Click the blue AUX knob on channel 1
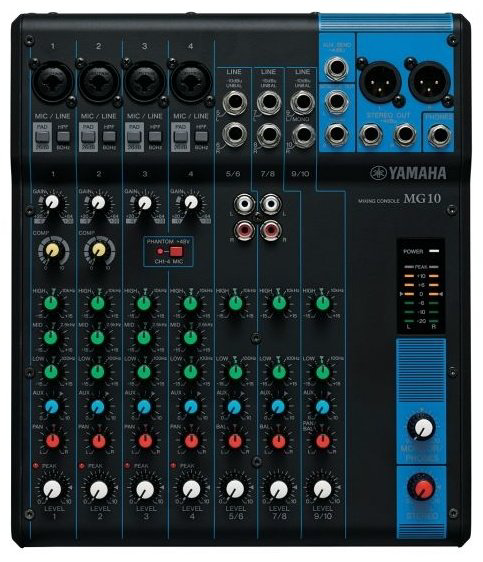Image resolution: width=483 pixels, height=562 pixels. (52, 407)
